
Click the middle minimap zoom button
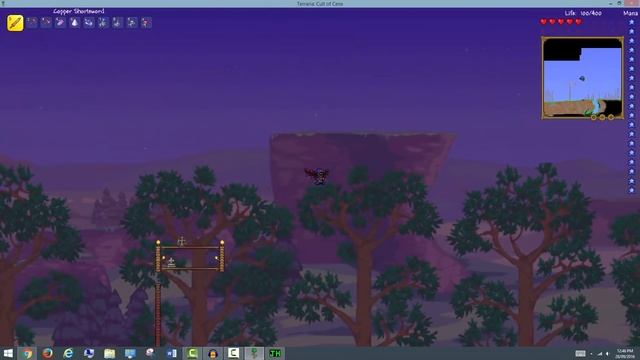[602, 117]
